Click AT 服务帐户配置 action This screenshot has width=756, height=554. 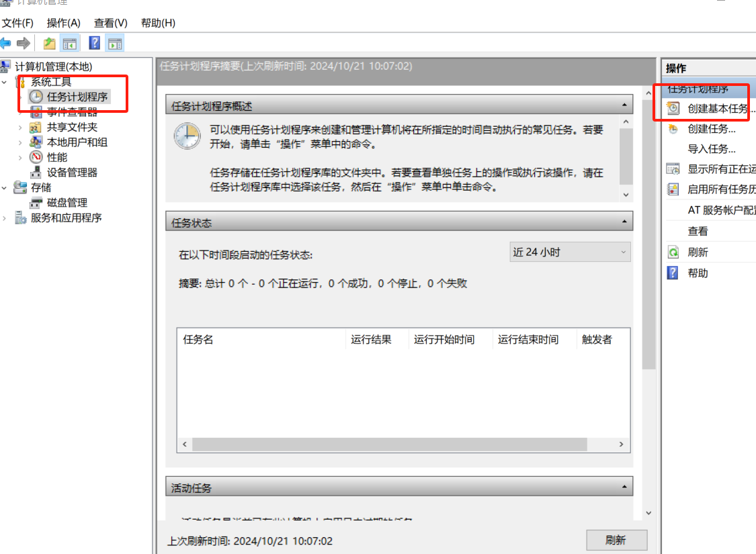721,210
